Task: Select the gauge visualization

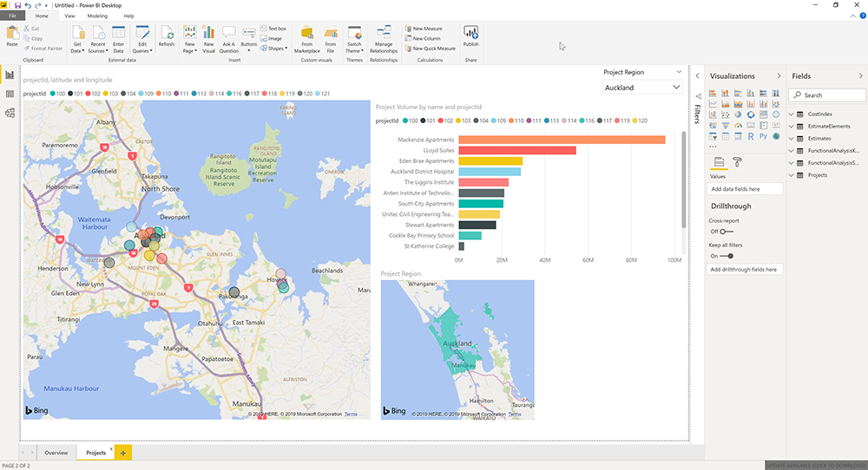Action: click(x=738, y=126)
